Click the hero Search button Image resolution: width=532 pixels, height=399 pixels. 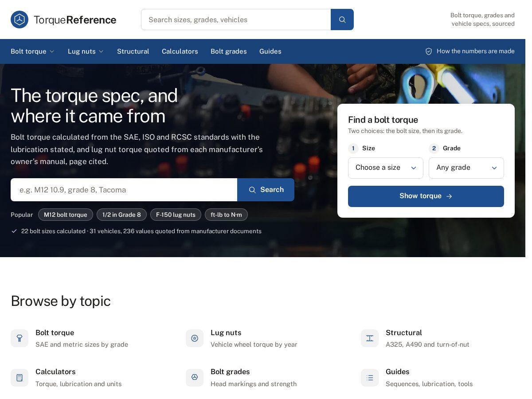266,190
